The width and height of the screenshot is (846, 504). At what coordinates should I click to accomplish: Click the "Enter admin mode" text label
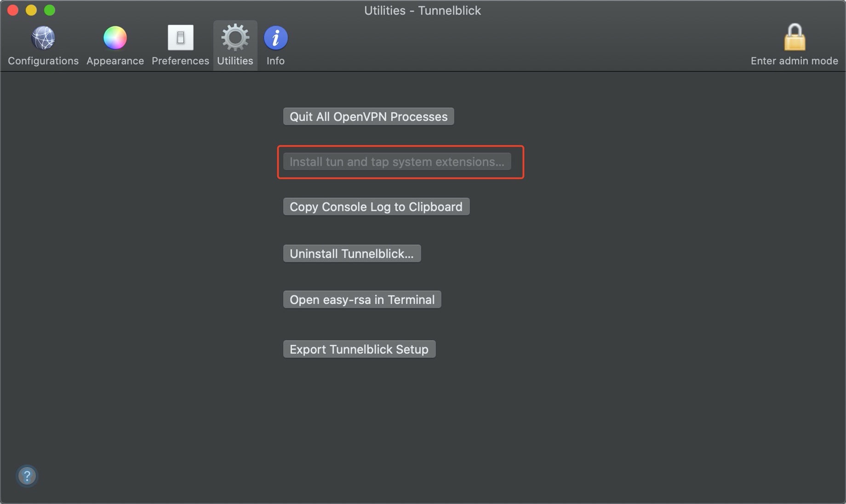click(x=794, y=61)
